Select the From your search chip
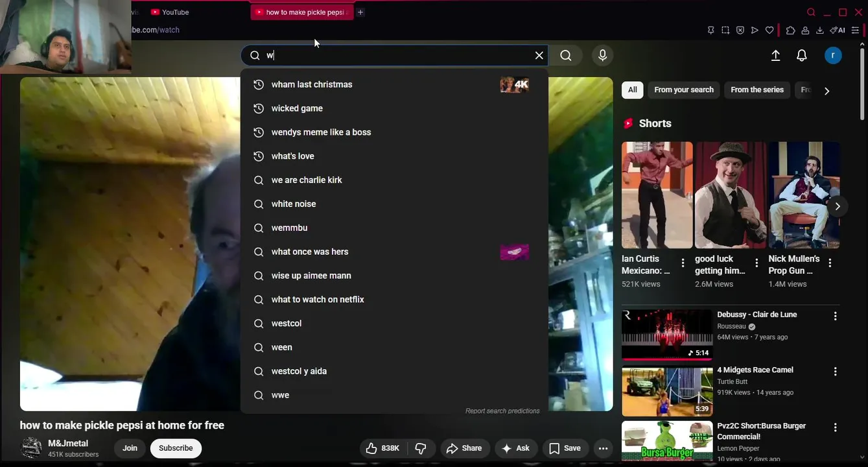 click(x=684, y=90)
